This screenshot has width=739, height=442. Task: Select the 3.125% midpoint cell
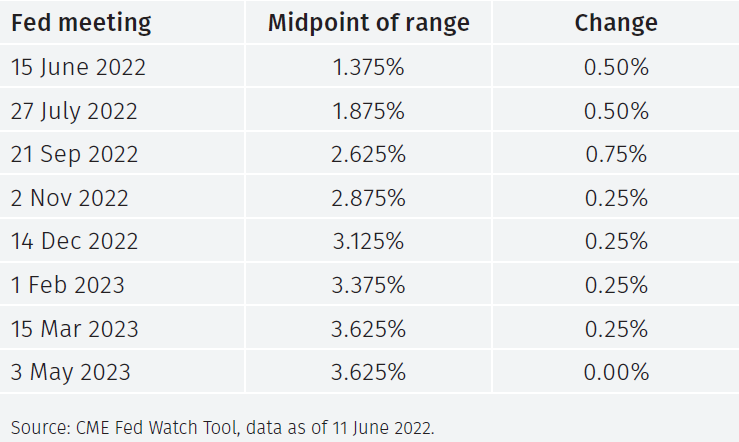[x=369, y=241]
